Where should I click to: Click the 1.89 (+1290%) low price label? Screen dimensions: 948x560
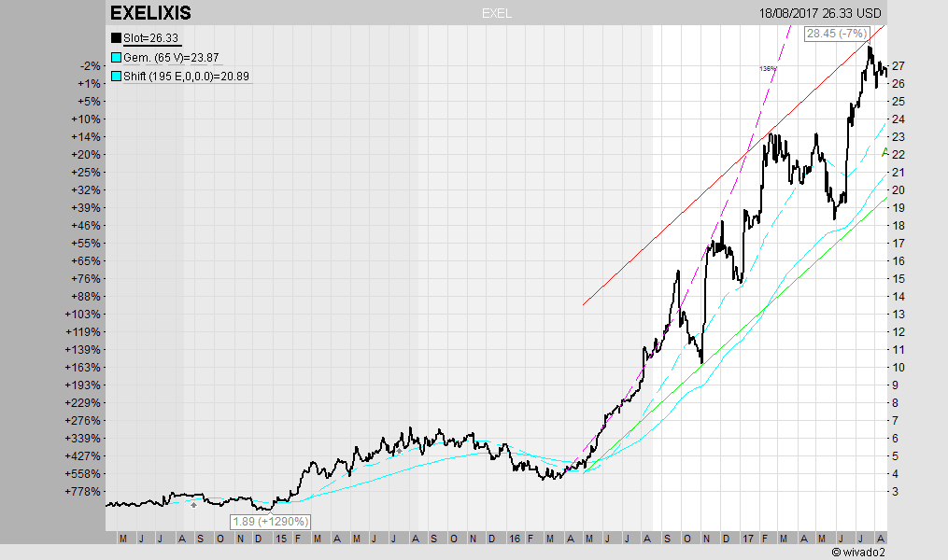(x=271, y=522)
